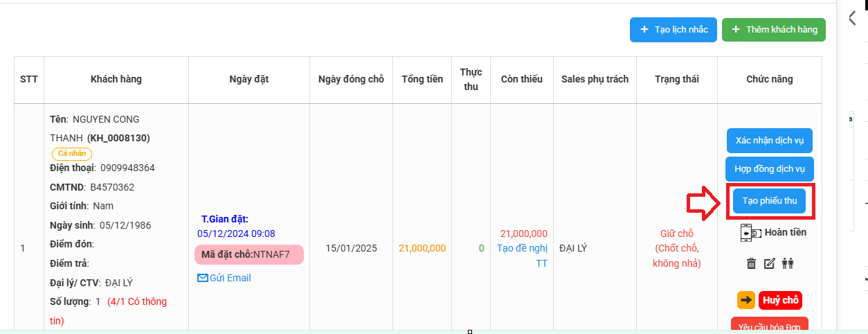Click the Tạo phiếu thu button
Screen dimensions: 868x334
click(x=770, y=201)
